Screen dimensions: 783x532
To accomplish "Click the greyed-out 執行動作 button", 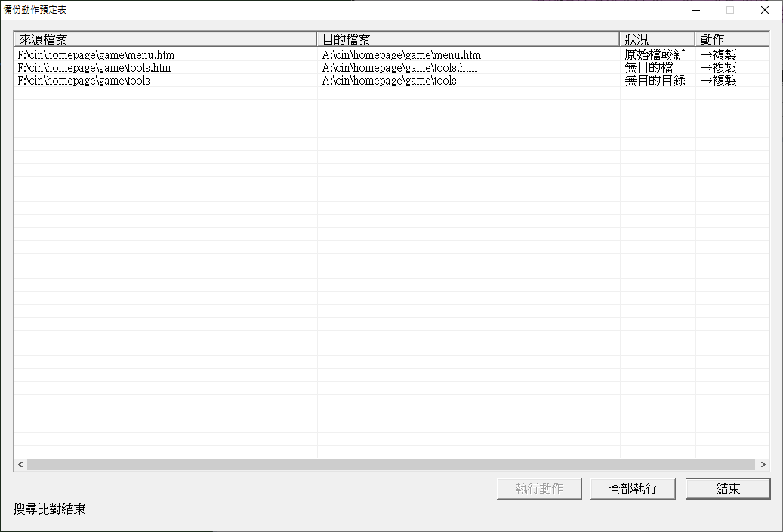I will (x=539, y=489).
